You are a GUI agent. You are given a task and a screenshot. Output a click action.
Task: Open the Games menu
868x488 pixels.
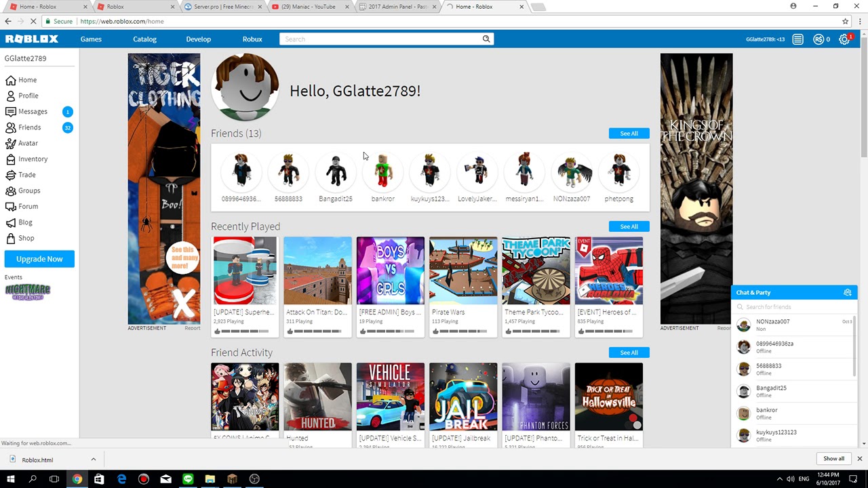tap(91, 39)
